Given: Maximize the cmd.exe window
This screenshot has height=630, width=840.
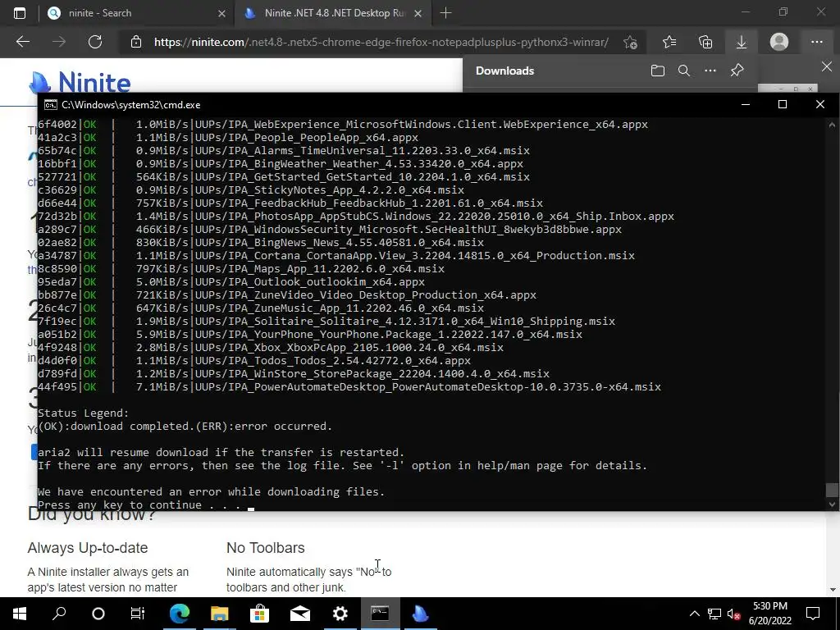Looking at the screenshot, I should coord(783,104).
